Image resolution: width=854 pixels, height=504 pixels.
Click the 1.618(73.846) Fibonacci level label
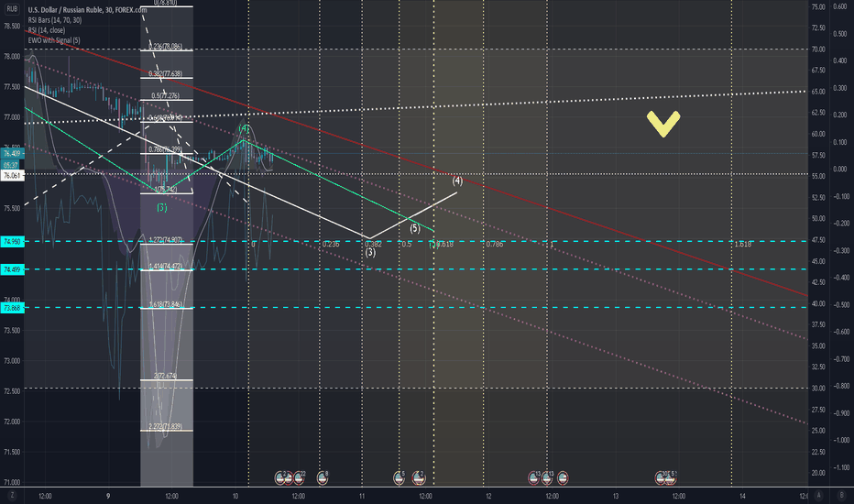pyautogui.click(x=166, y=304)
